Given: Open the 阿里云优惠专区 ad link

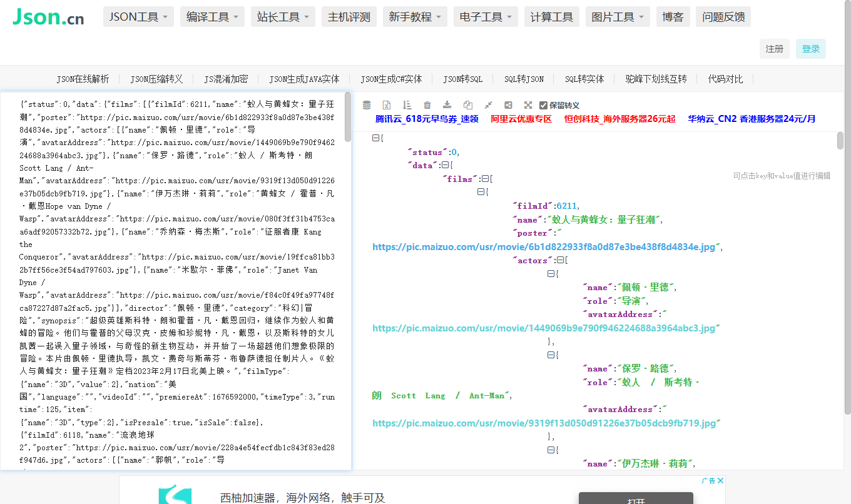Looking at the screenshot, I should tap(521, 119).
